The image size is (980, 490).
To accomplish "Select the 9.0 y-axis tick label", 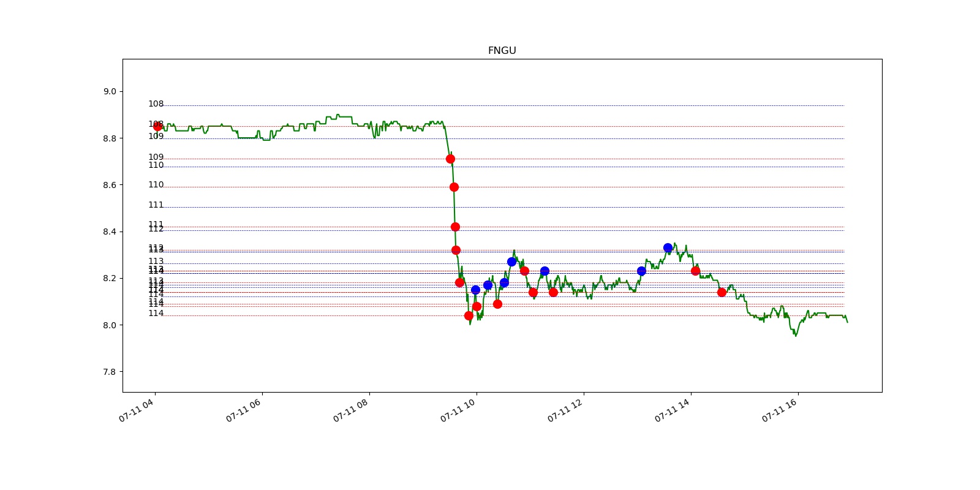I will (110, 91).
